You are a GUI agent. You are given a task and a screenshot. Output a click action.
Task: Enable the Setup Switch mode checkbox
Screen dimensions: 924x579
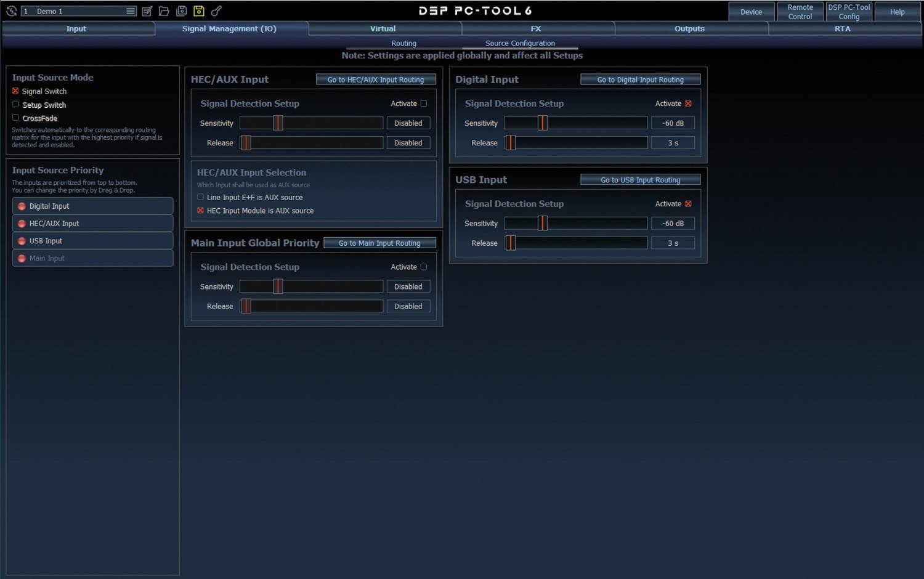tap(15, 105)
